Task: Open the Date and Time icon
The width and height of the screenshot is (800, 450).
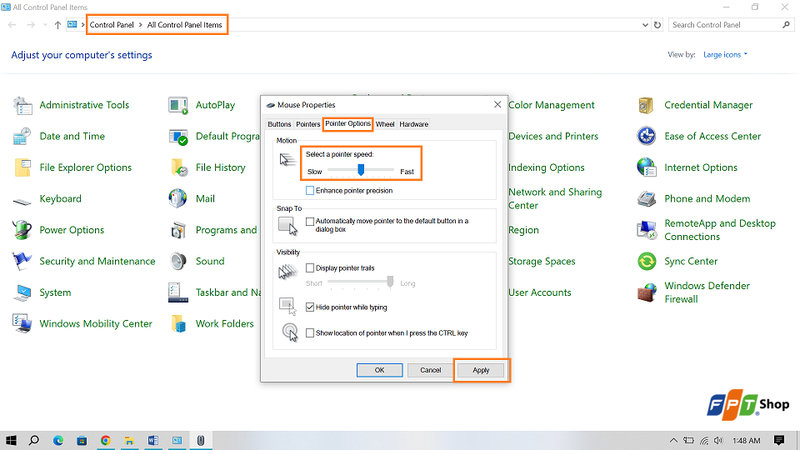Action: 22,137
